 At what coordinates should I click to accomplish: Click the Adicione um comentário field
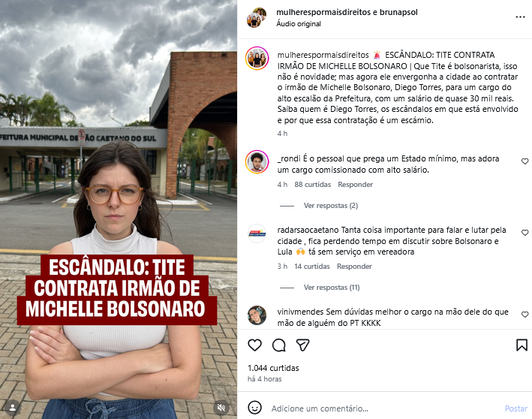click(385, 408)
